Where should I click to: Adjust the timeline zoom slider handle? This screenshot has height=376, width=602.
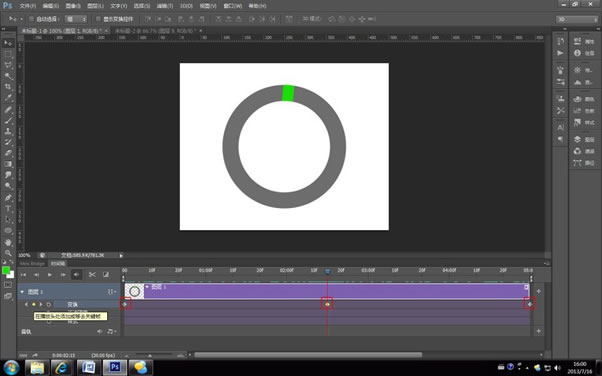pyautogui.click(x=150, y=355)
